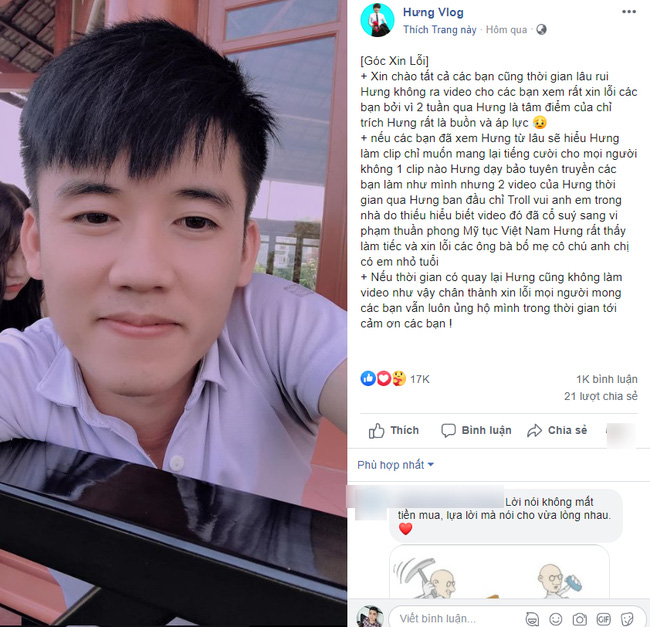The height and width of the screenshot is (627, 650).
Task: Open the Hưng Vlog page name link
Action: pyautogui.click(x=433, y=12)
